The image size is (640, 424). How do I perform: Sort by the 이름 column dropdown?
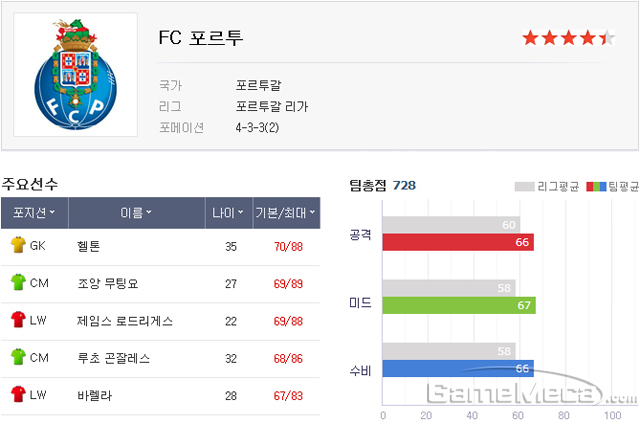136,213
